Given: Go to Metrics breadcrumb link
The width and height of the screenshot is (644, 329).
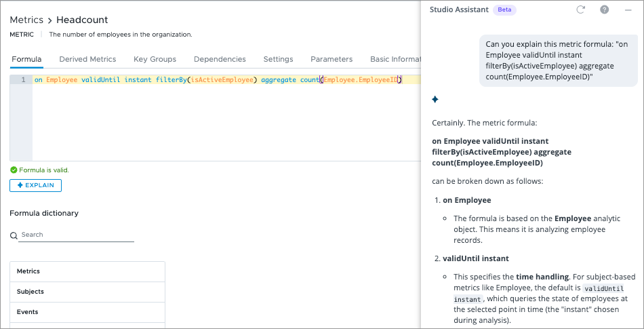Looking at the screenshot, I should [26, 20].
